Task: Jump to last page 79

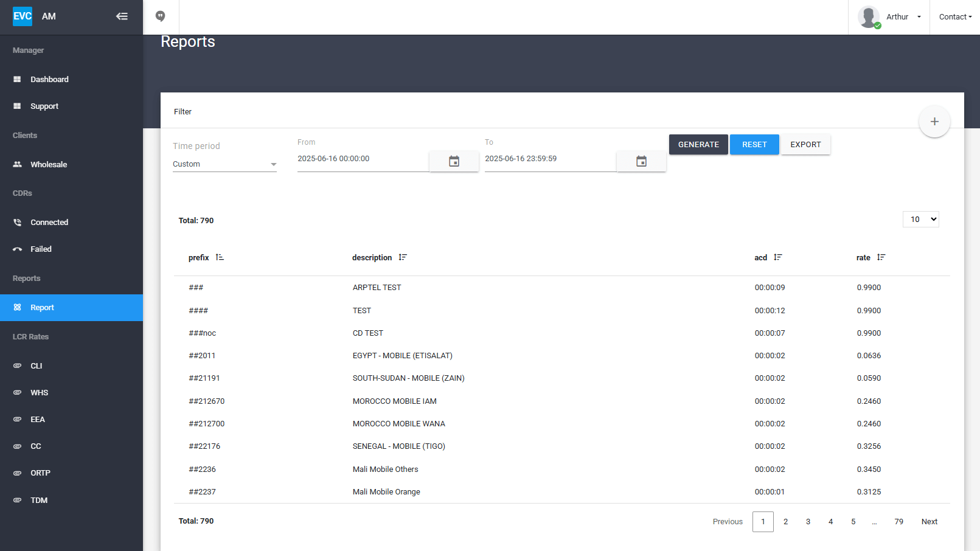Action: coord(898,522)
